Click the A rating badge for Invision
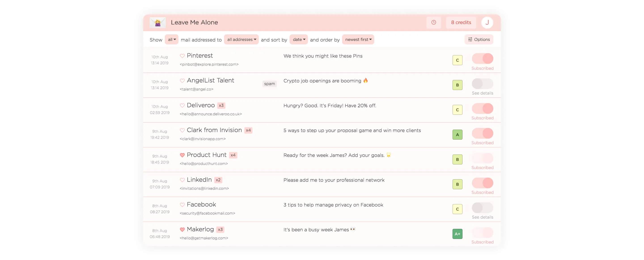Viewport: 644px width, 260px height. click(x=457, y=134)
